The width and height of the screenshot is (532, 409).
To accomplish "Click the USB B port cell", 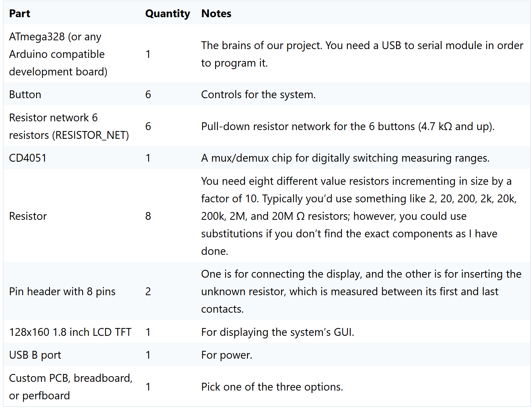I will click(x=35, y=355).
